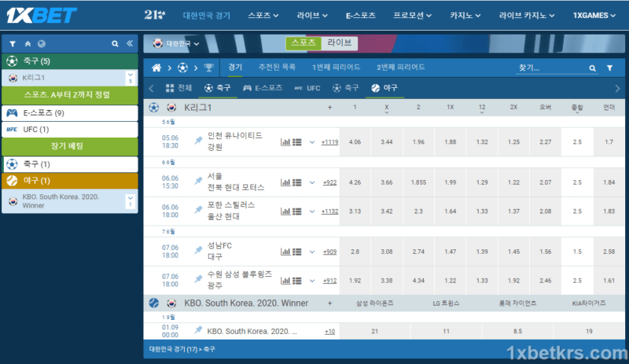
Task: Click the breadcrumb trophy icon
Action: tap(208, 68)
